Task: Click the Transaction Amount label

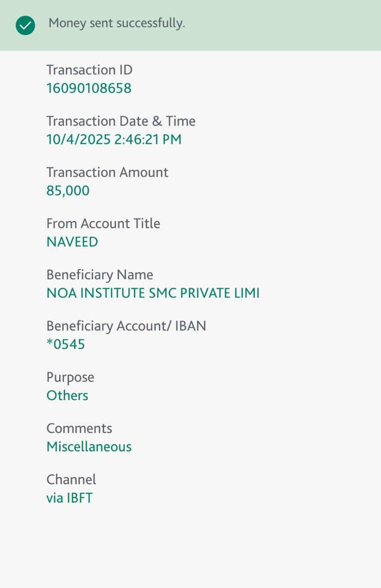Action: pos(107,172)
